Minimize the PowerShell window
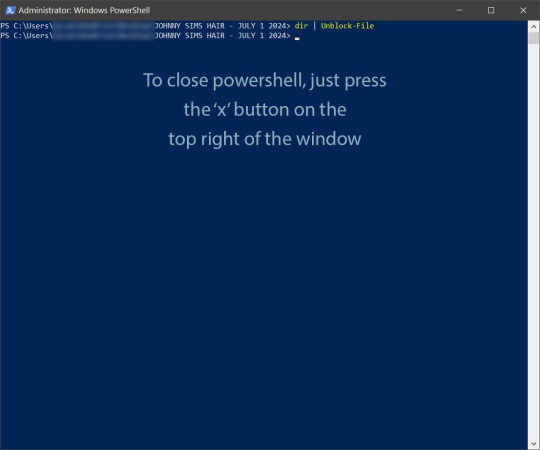Viewport: 540px width, 450px height. tap(459, 10)
